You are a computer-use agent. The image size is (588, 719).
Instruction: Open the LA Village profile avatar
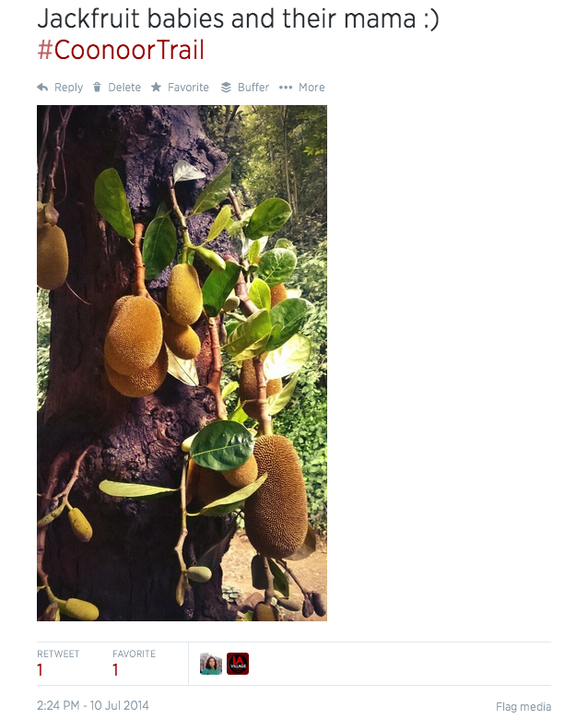[238, 664]
